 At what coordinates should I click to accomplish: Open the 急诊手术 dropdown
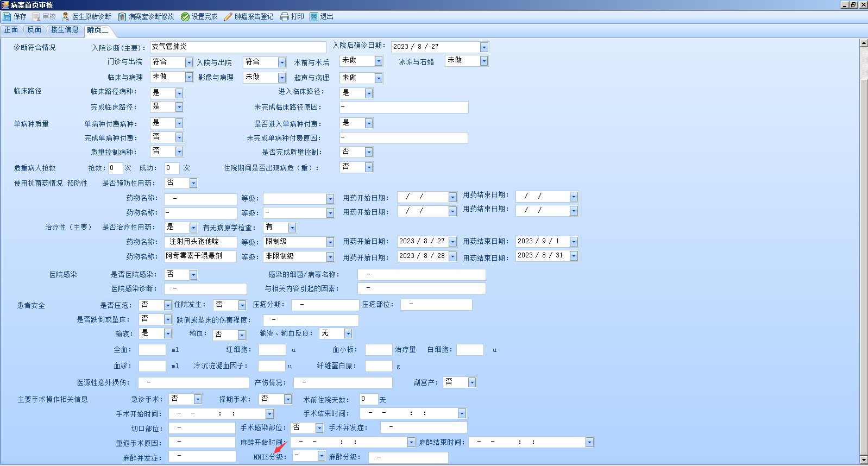coord(198,400)
